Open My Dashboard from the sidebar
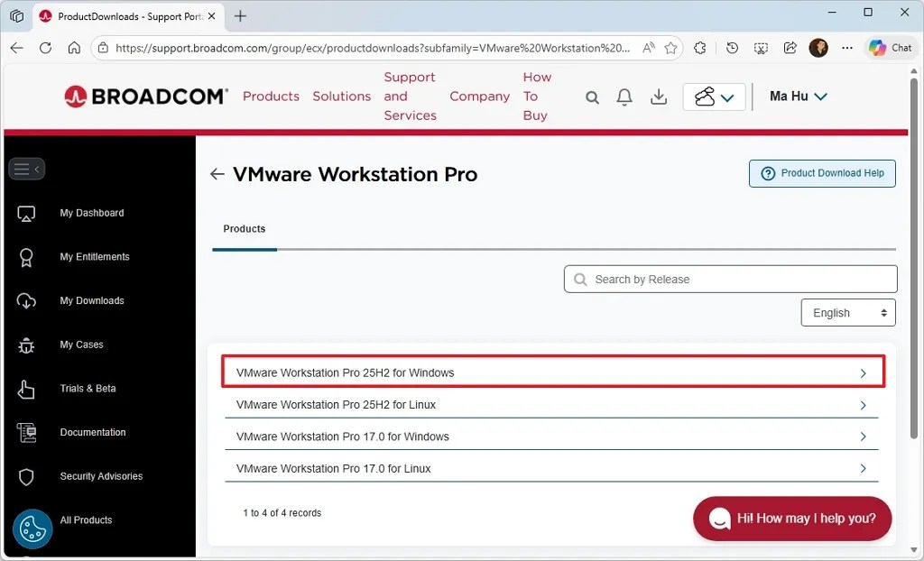The image size is (924, 561). pyautogui.click(x=91, y=213)
